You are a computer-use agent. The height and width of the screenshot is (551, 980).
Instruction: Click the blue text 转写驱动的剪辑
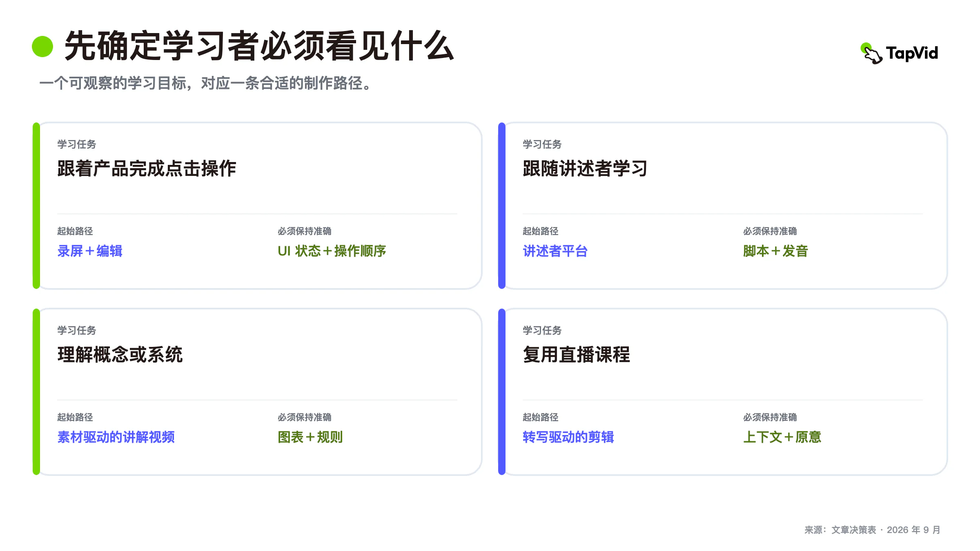pyautogui.click(x=568, y=437)
